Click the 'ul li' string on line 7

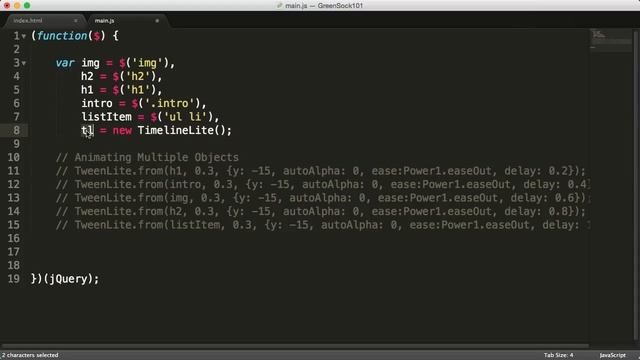185,117
